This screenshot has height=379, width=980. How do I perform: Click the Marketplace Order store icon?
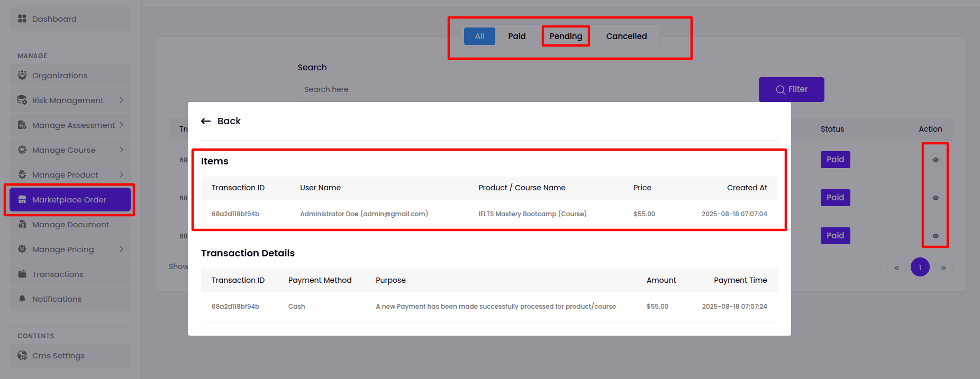click(22, 200)
